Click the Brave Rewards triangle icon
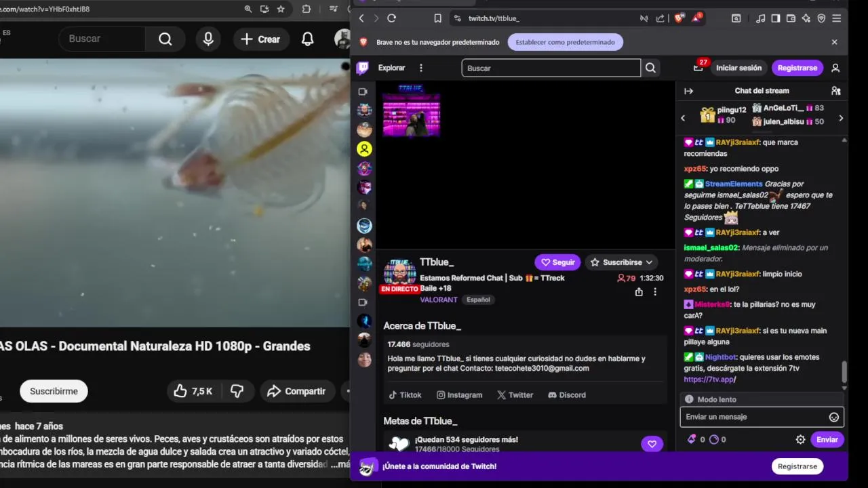Viewport: 868px width, 488px height. (x=696, y=18)
